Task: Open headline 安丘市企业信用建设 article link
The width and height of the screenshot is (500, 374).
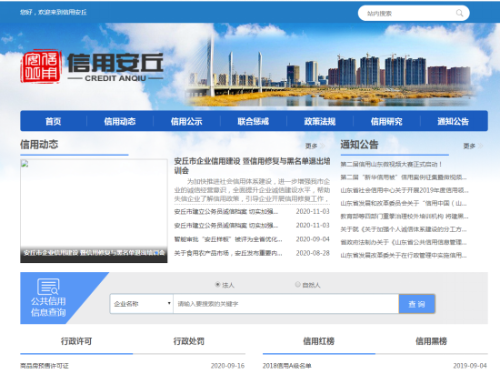Action: tap(252, 166)
